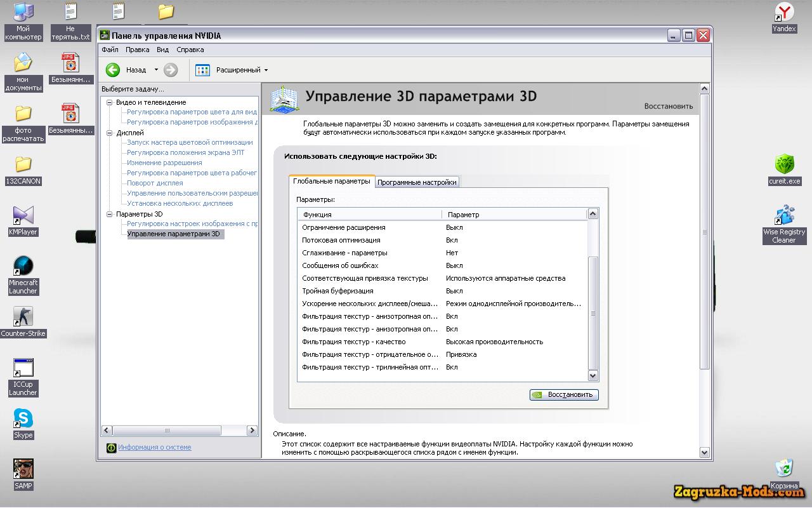Image resolution: width=812 pixels, height=508 pixels.
Task: Click the system information icon at bottom left
Action: pyautogui.click(x=111, y=448)
